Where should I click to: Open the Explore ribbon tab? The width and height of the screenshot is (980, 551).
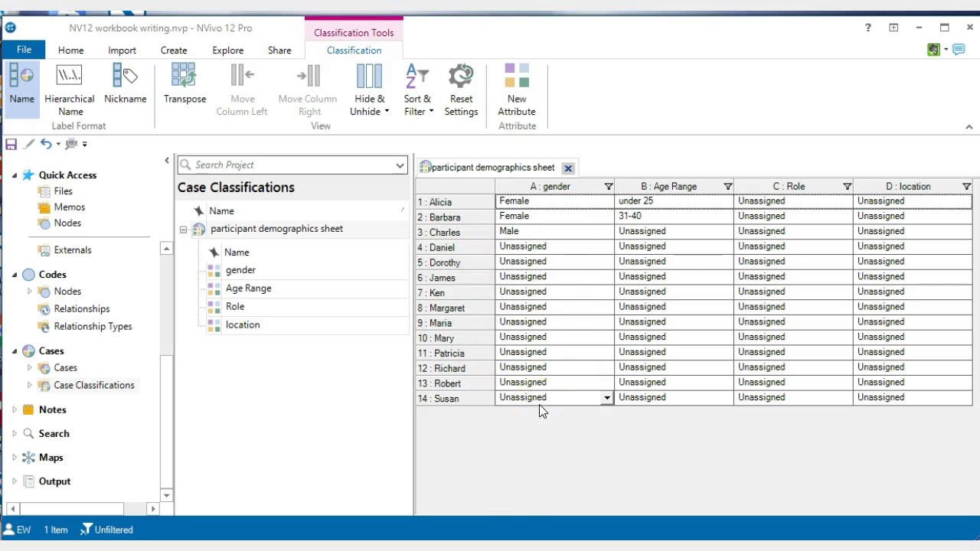tap(227, 51)
